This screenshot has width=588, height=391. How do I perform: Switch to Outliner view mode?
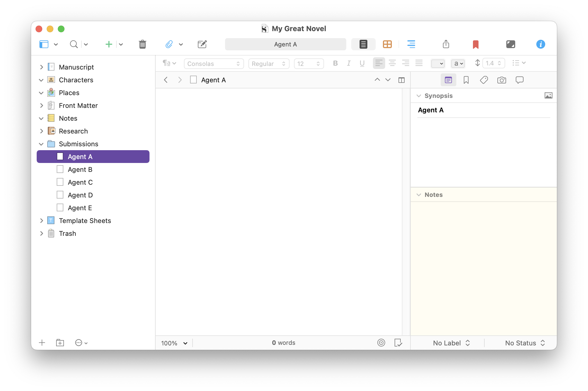tap(411, 44)
